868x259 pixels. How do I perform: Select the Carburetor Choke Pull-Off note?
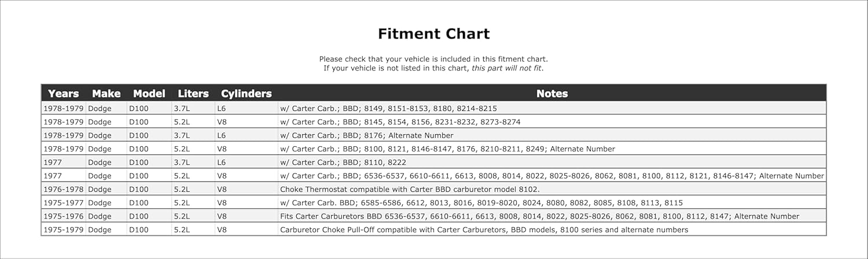[x=484, y=230]
